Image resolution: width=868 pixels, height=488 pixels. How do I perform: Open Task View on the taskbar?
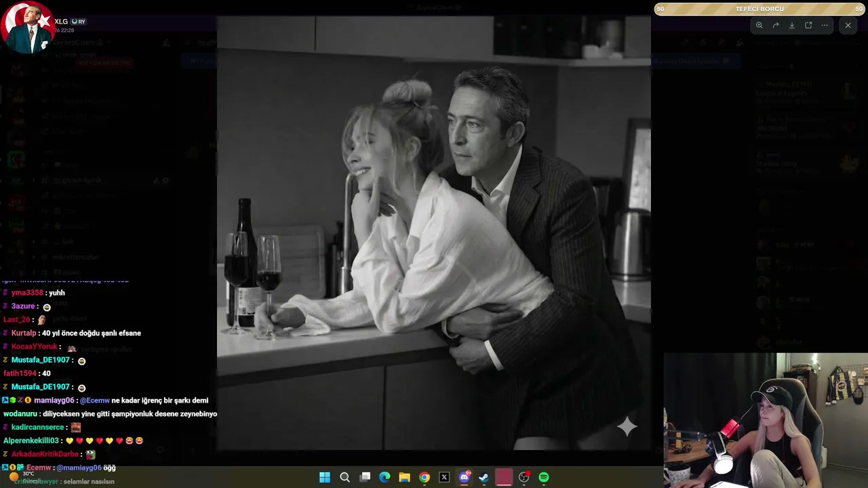pyautogui.click(x=365, y=477)
